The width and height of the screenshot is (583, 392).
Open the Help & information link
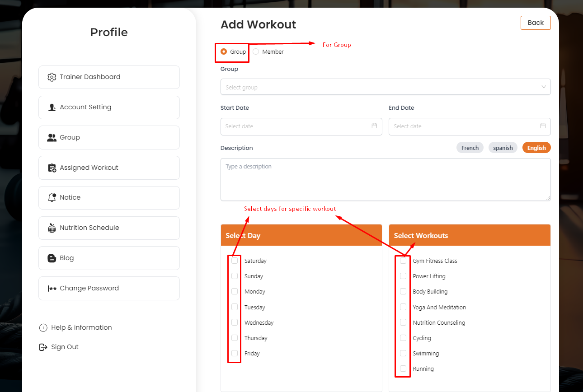click(x=81, y=328)
